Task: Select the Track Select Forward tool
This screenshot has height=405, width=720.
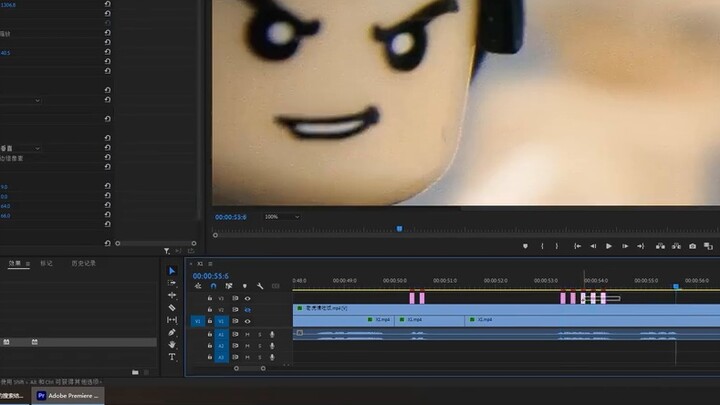Action: click(172, 283)
